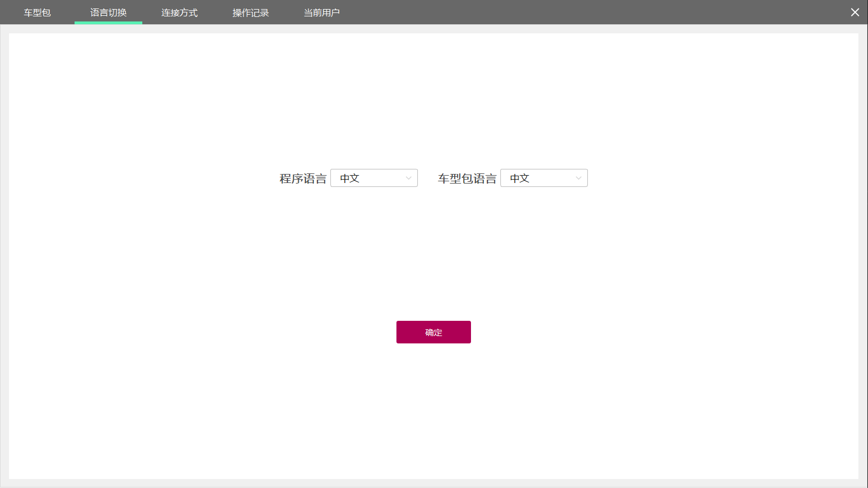Image resolution: width=868 pixels, height=488 pixels.
Task: Click the 程序语言 label text
Action: pyautogui.click(x=303, y=179)
